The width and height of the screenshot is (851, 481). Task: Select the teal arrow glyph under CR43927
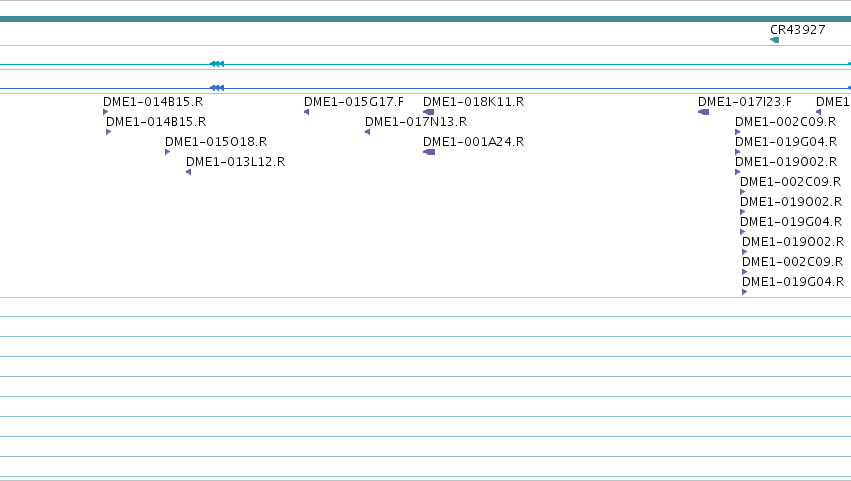[x=774, y=40]
